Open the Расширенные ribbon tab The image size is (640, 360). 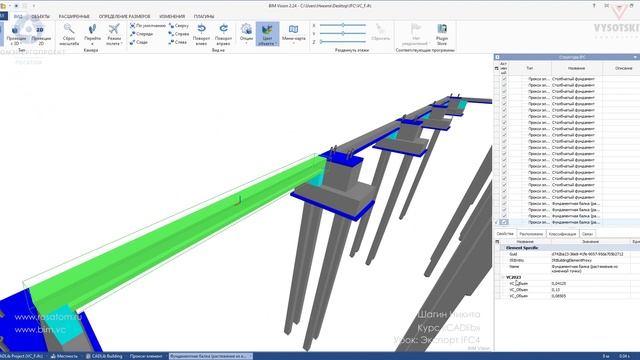(74, 16)
